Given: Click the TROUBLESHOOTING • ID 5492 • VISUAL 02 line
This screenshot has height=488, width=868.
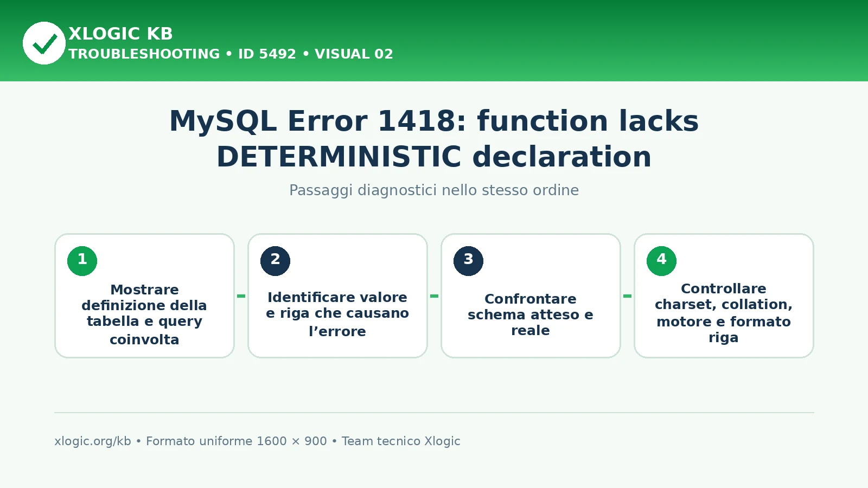Looking at the screenshot, I should (231, 54).
